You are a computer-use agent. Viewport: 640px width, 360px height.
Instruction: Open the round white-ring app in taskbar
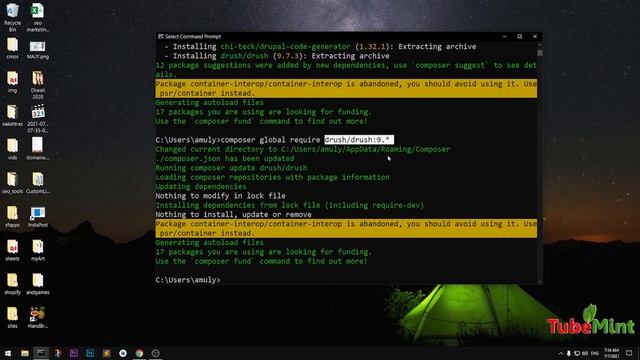(123, 353)
